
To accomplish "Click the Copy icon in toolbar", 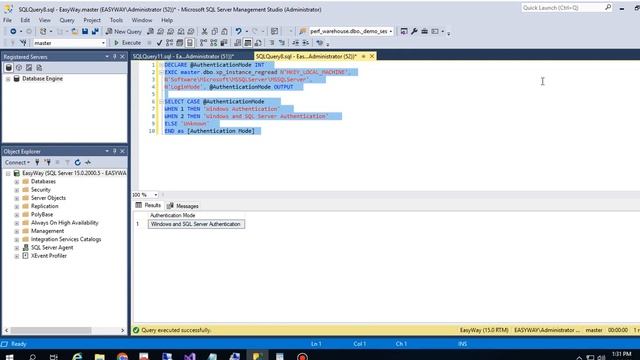I will point(215,31).
